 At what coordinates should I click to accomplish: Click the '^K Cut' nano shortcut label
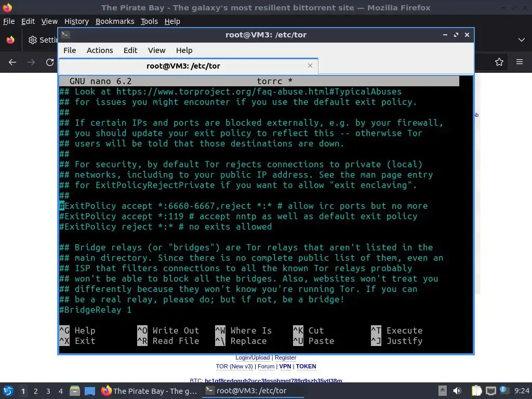309,330
